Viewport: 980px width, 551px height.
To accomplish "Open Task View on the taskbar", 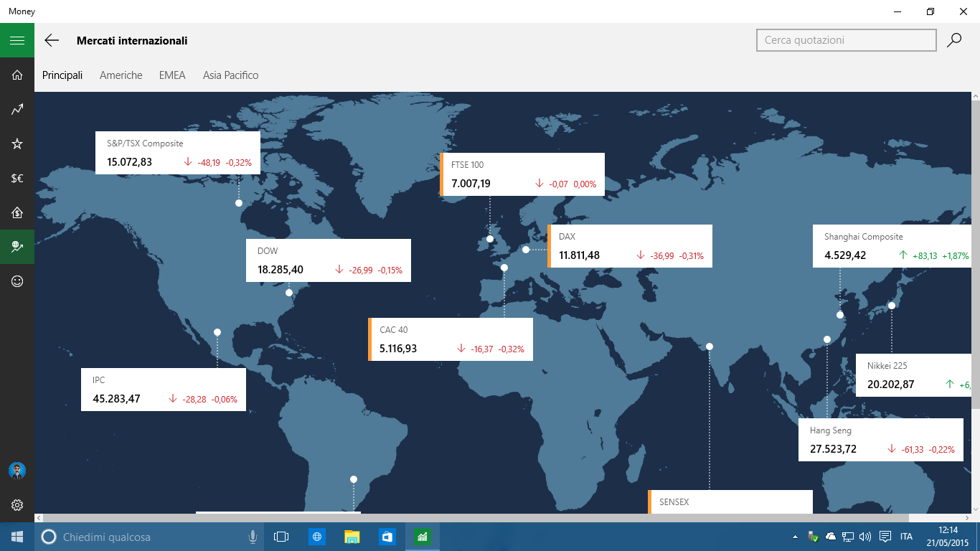I will coord(281,537).
